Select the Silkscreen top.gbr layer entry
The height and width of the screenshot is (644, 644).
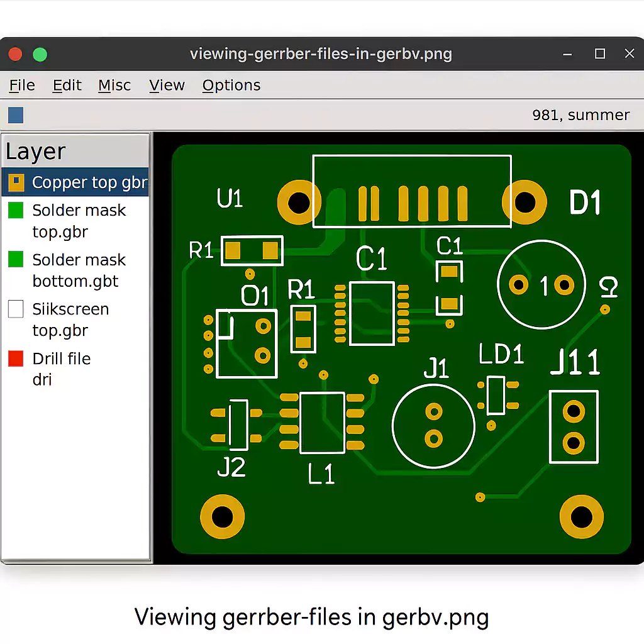(70, 319)
